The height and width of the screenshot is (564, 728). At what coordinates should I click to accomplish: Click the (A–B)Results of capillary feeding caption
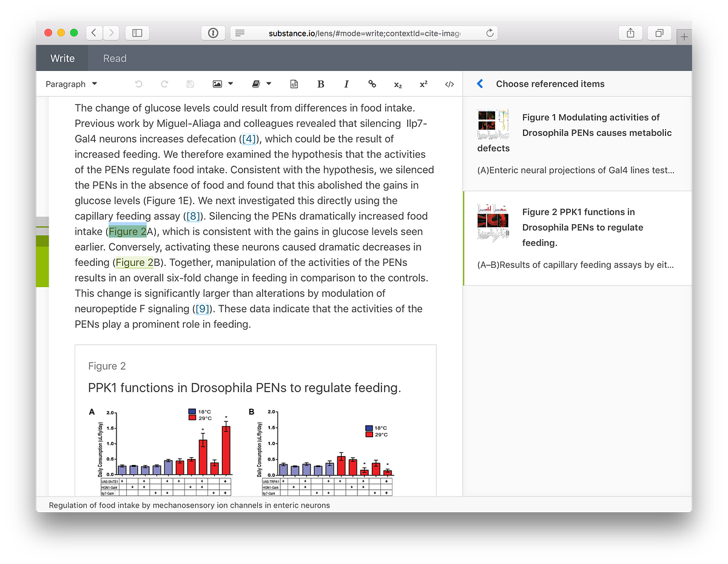576,265
